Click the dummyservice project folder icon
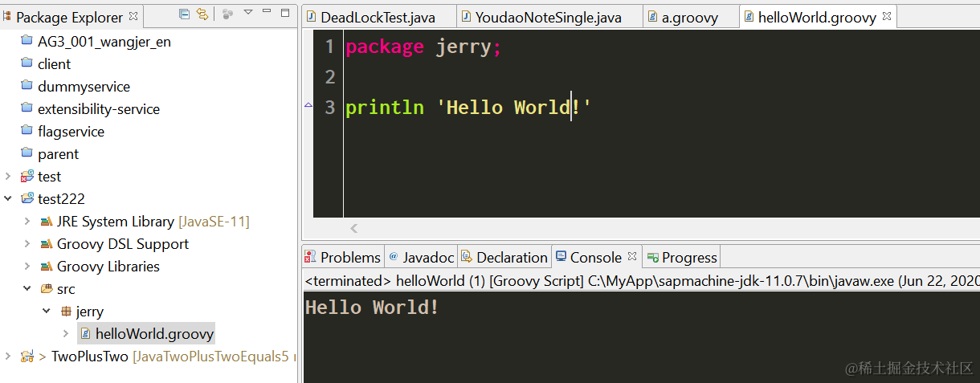This screenshot has width=980, height=383. point(27,86)
